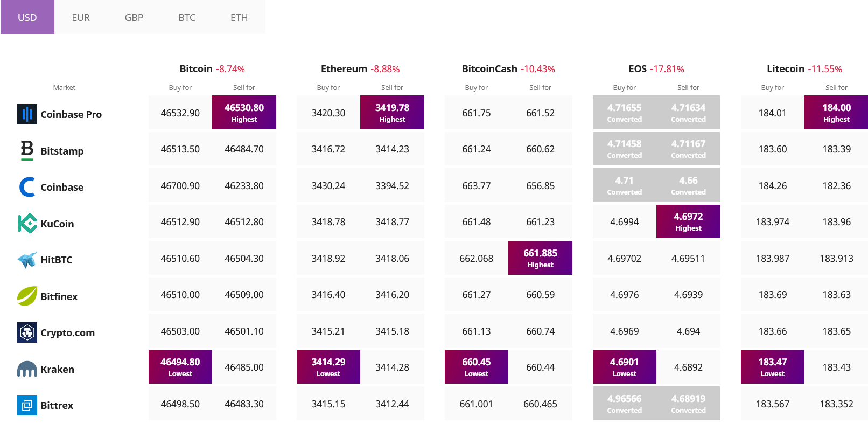Open the Bittrex market link

coord(57,405)
